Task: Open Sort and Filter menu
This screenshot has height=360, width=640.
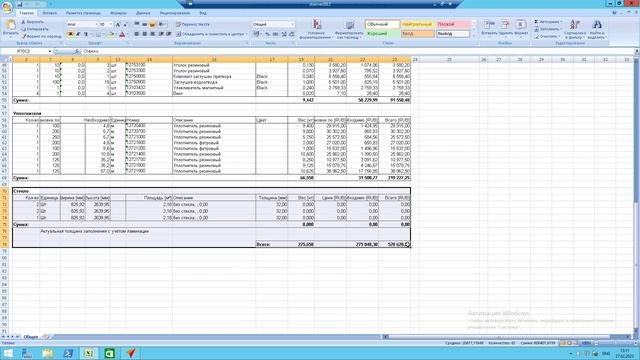Action: tap(575, 29)
